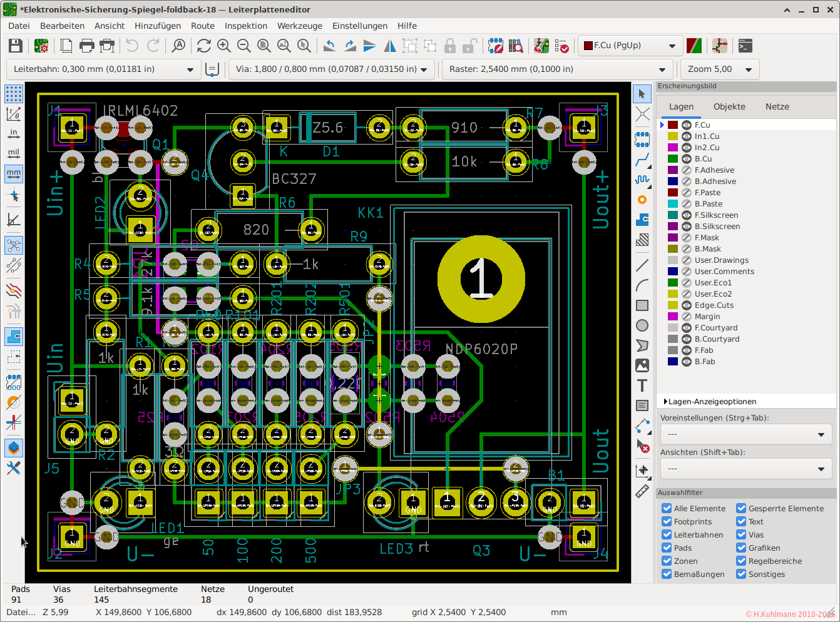Click the B.Cu layer color swatch
The width and height of the screenshot is (840, 622).
point(673,159)
